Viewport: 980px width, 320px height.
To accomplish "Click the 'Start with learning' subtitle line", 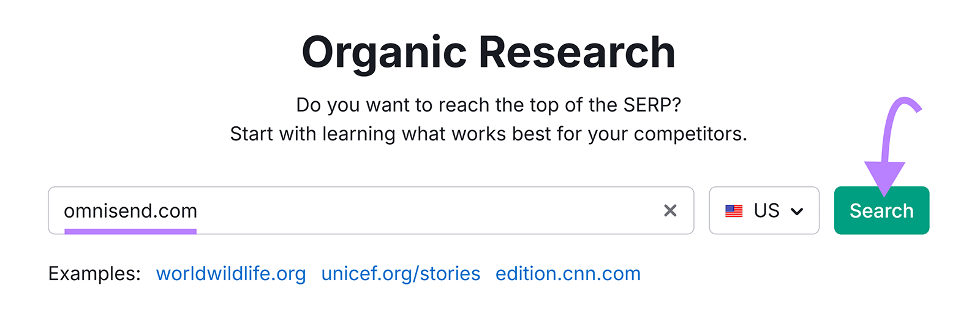I will pos(488,134).
